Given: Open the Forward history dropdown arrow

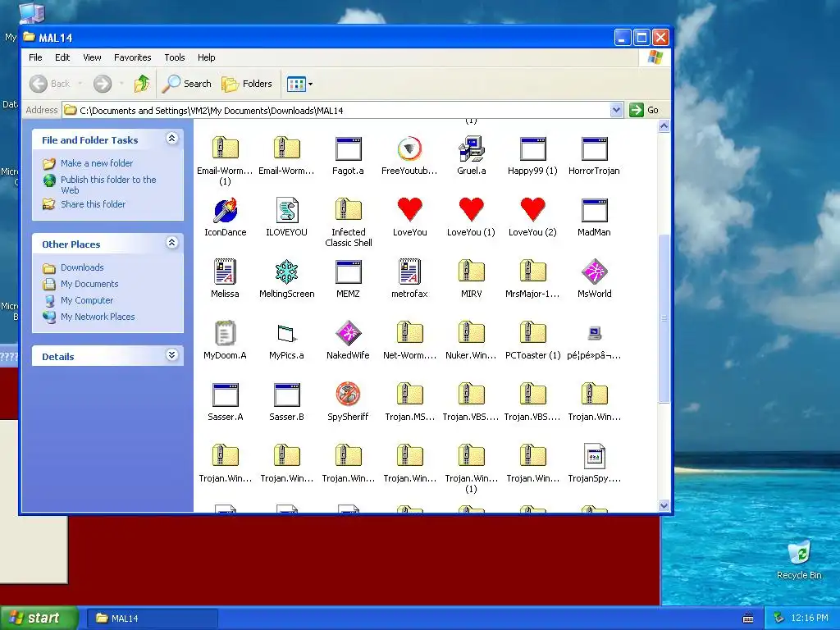Looking at the screenshot, I should pyautogui.click(x=121, y=84).
